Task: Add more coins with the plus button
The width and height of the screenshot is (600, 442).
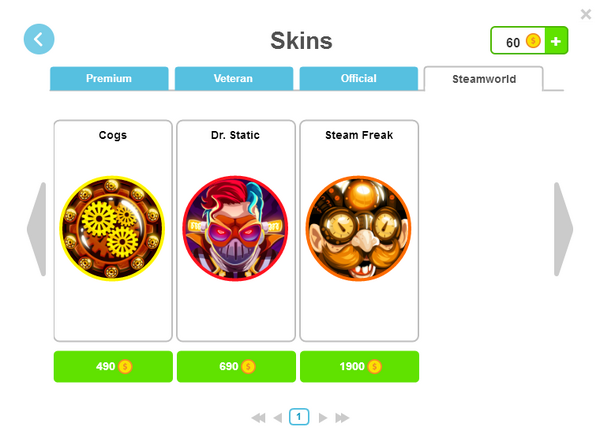Action: tap(556, 41)
